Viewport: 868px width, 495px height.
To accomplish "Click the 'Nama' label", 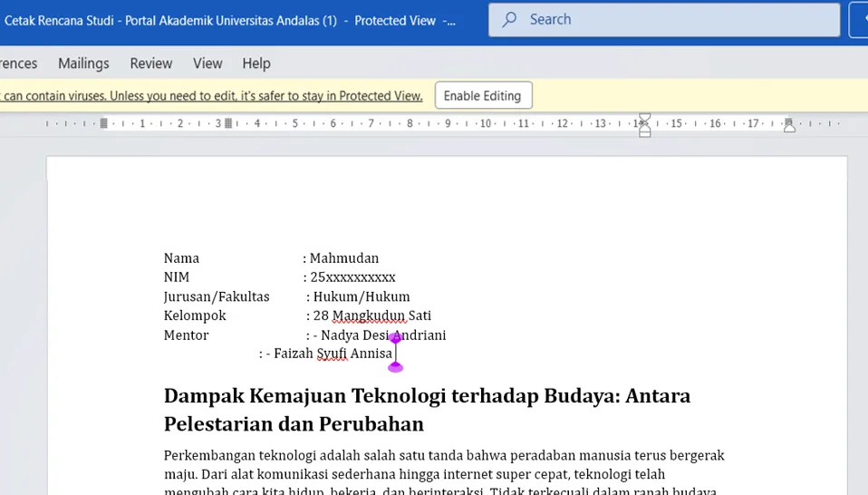I will tap(181, 258).
